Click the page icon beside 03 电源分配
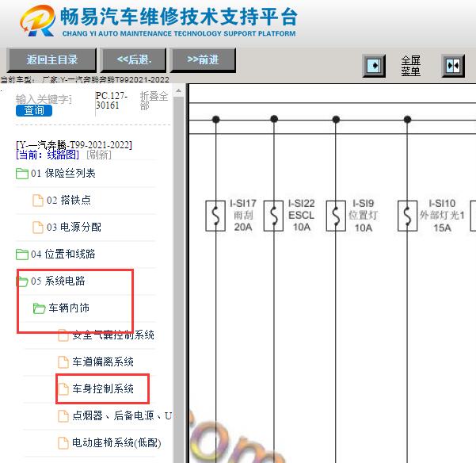The image size is (476, 463). pyautogui.click(x=38, y=228)
